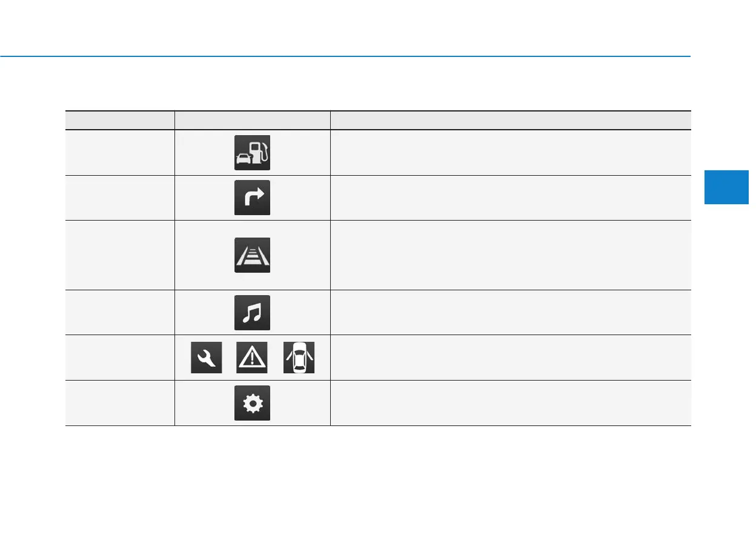
Task: Click empty name cell left of fuel icon
Action: coord(120,153)
